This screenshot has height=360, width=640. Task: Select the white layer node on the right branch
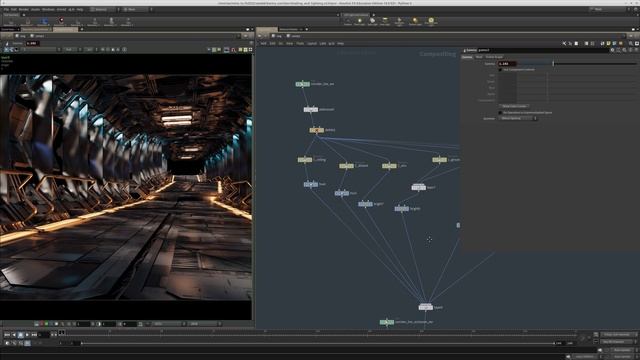(419, 187)
